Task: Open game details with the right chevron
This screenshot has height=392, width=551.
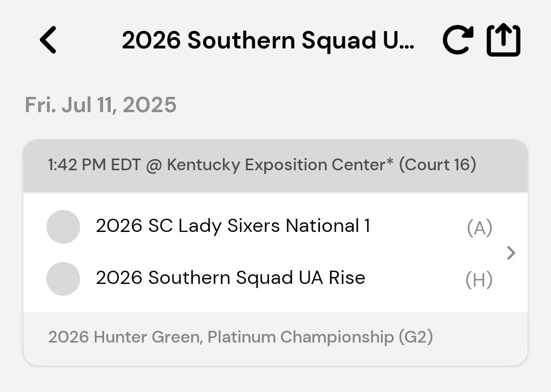Action: click(x=511, y=253)
